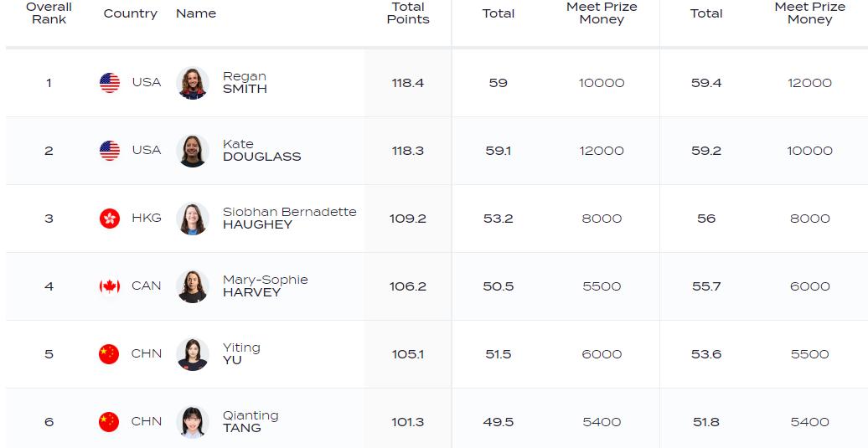Click Yiting Yu's athlete photo
This screenshot has height=448, width=868.
[193, 354]
